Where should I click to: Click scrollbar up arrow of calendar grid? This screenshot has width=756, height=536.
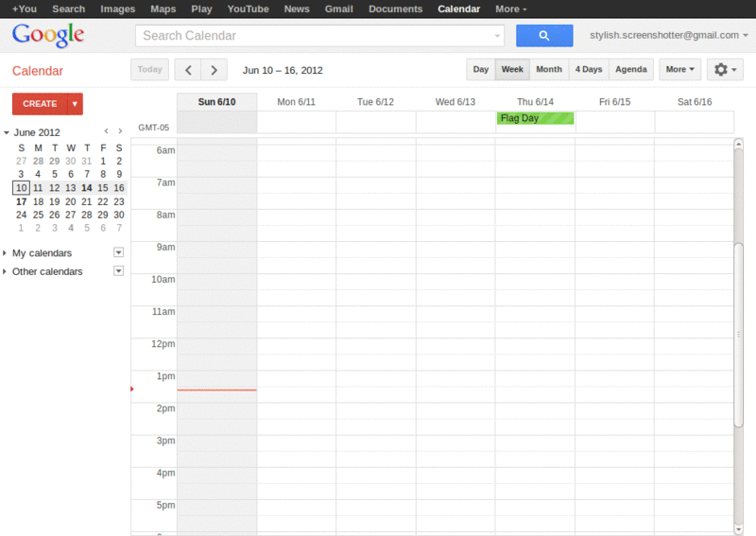[x=738, y=144]
